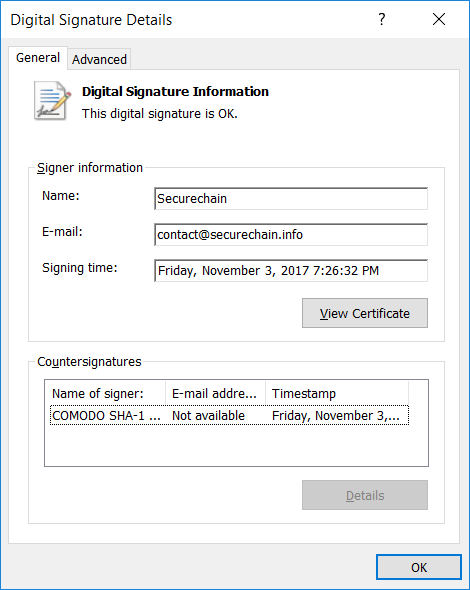Image resolution: width=470 pixels, height=590 pixels.
Task: Click the signer Name field showing Securechain
Action: point(291,199)
